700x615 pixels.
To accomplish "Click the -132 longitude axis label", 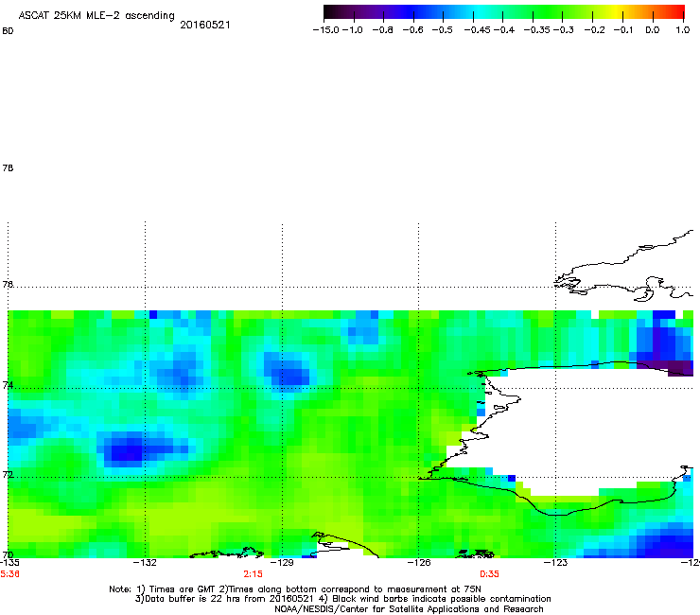I will [x=145, y=563].
